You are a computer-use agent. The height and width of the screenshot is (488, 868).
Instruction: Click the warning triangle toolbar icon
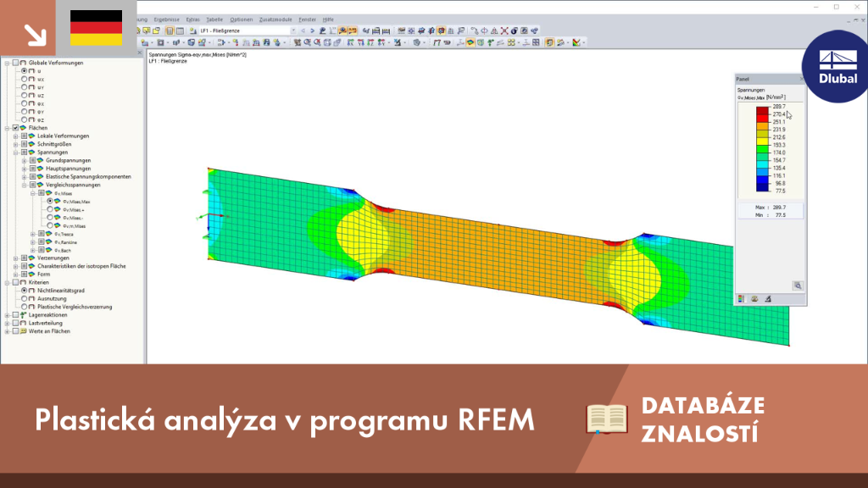point(494,31)
